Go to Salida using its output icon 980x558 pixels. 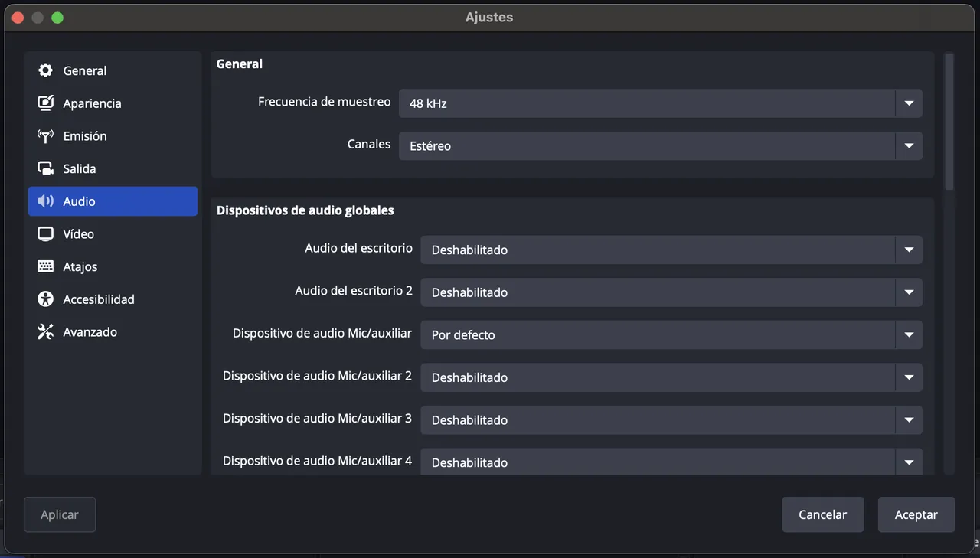[46, 168]
